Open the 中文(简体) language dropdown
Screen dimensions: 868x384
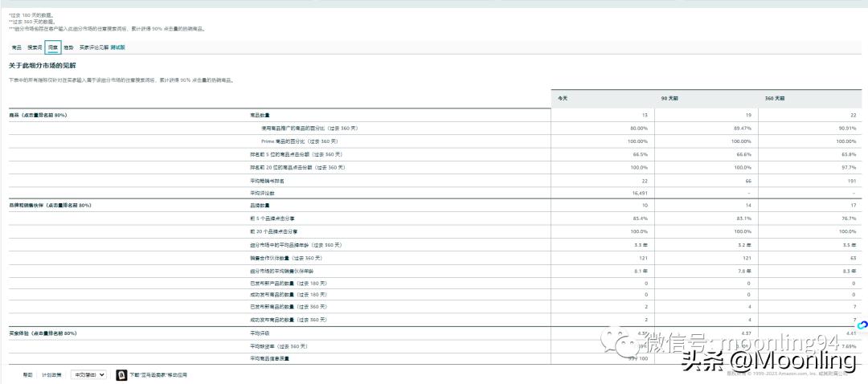tap(88, 374)
